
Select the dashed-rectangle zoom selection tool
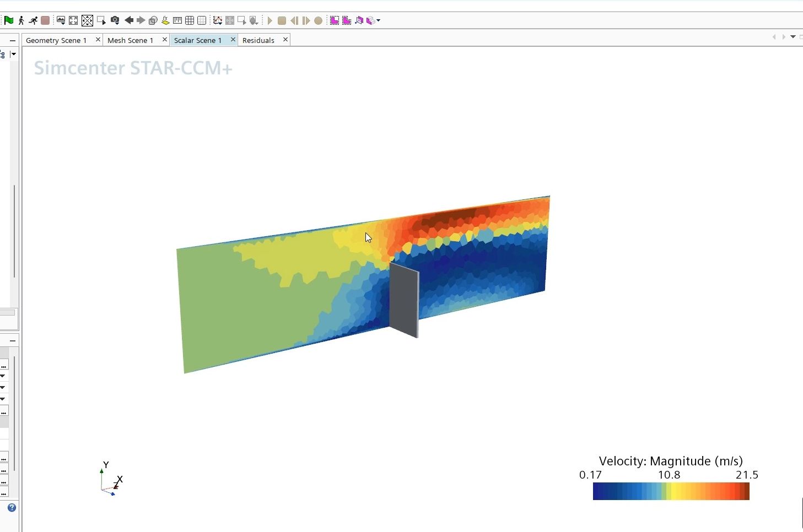[101, 20]
